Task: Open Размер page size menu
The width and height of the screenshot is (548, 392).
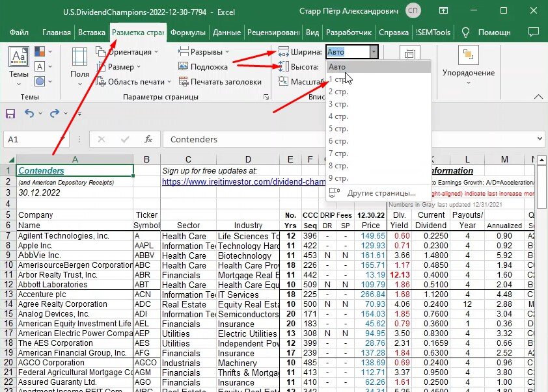Action: (119, 67)
